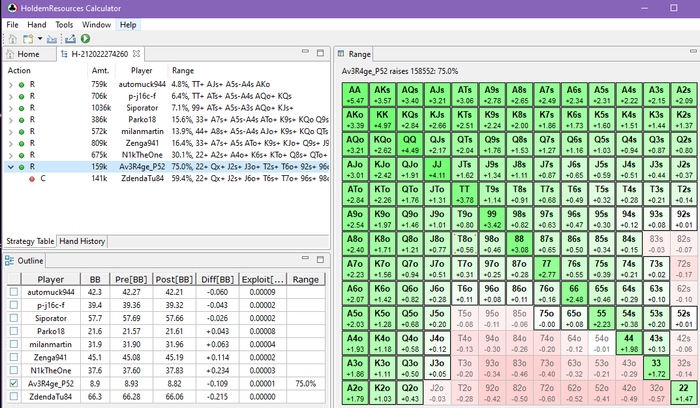Click red dot in ZdendaTu84 call row
The image size is (700, 408).
click(x=32, y=179)
